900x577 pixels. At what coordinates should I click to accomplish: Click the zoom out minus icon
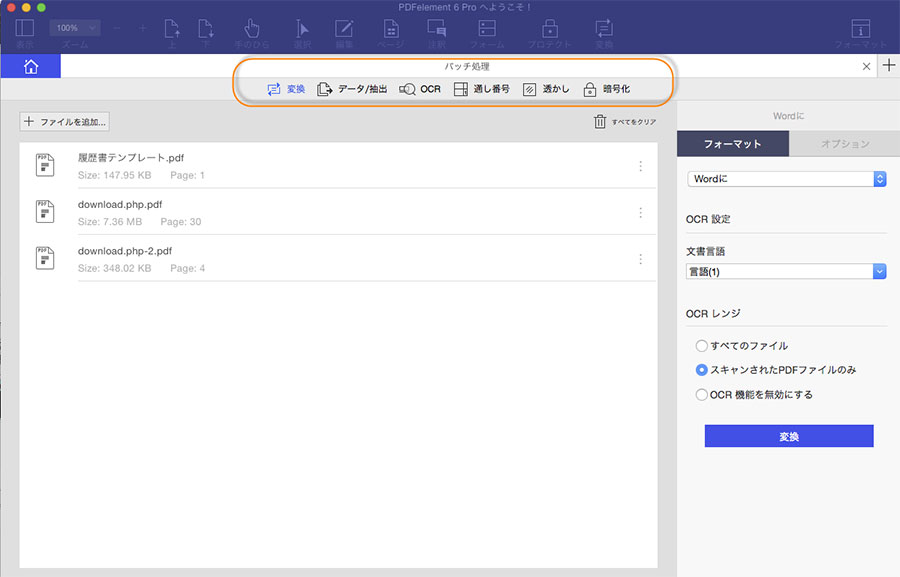coord(117,28)
